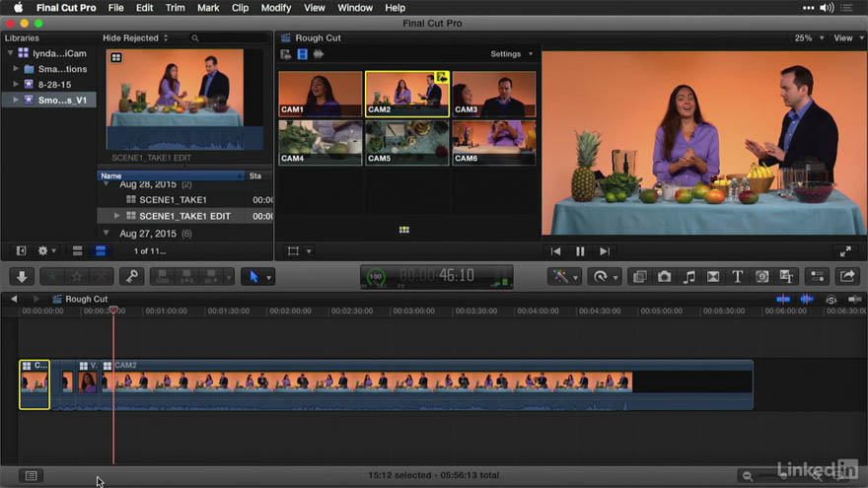Click the background tasks percentage dial
Viewport: 868px width, 488px height.
(x=376, y=276)
